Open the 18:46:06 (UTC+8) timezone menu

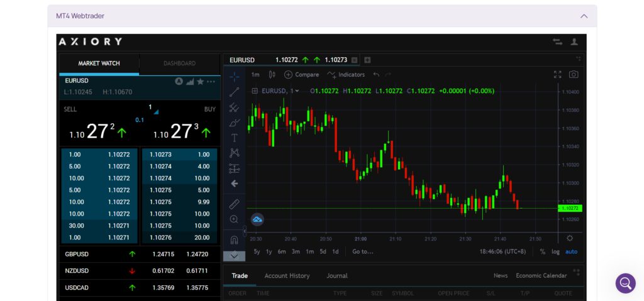tap(502, 252)
